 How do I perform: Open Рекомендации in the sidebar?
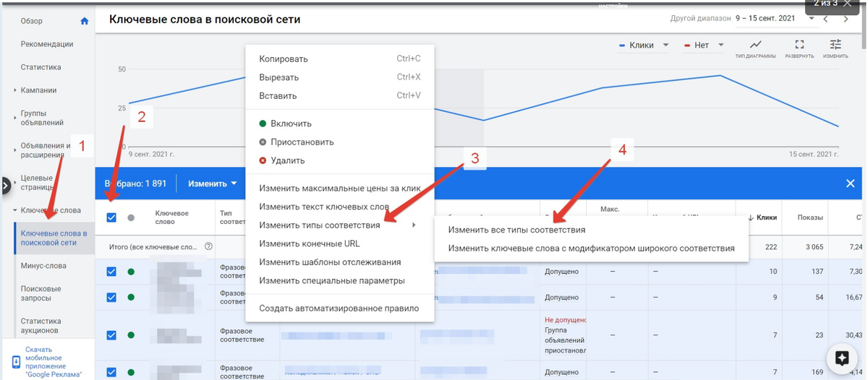47,44
